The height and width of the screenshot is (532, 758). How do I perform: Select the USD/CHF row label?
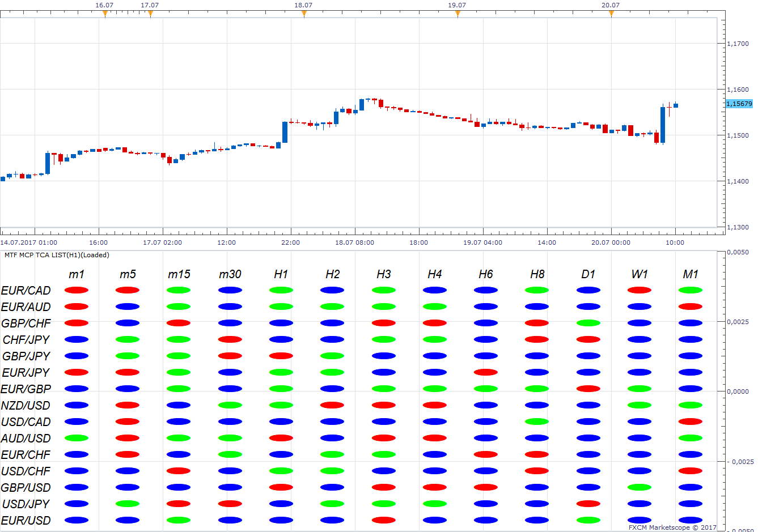click(x=26, y=471)
